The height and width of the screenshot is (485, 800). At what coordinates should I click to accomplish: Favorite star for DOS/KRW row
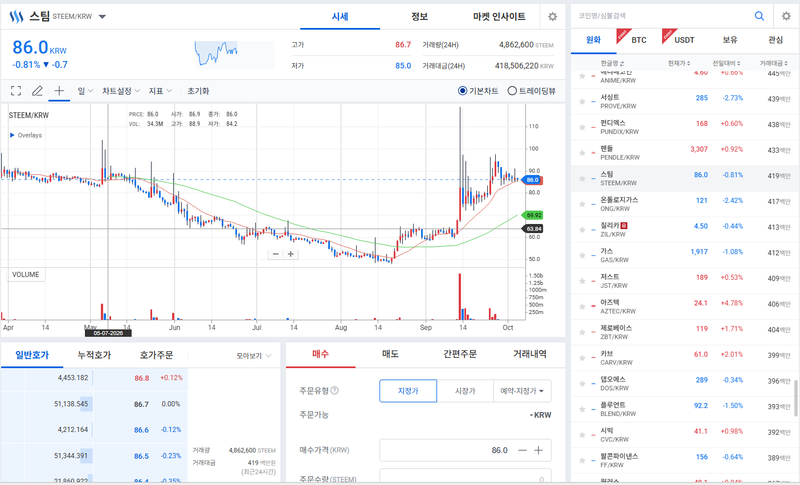582,384
